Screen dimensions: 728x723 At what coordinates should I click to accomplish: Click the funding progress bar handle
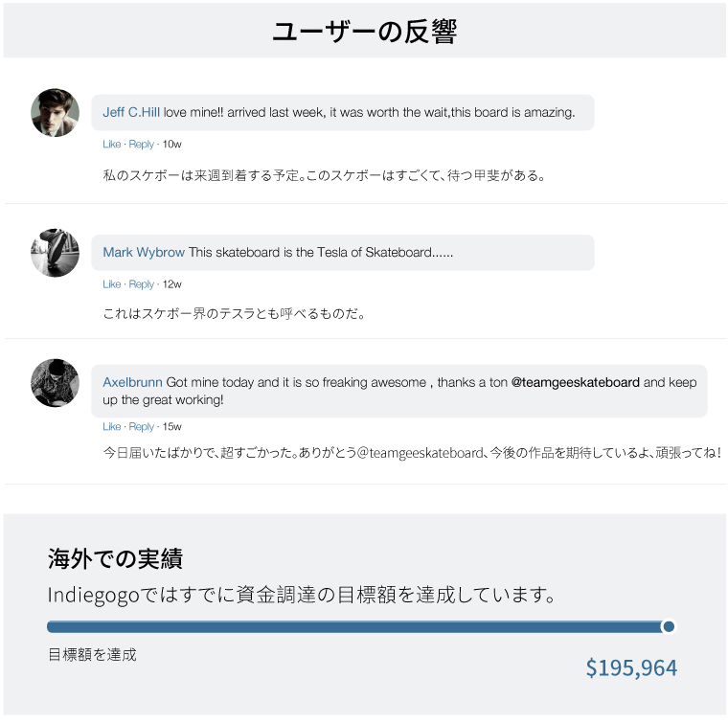coord(669,626)
